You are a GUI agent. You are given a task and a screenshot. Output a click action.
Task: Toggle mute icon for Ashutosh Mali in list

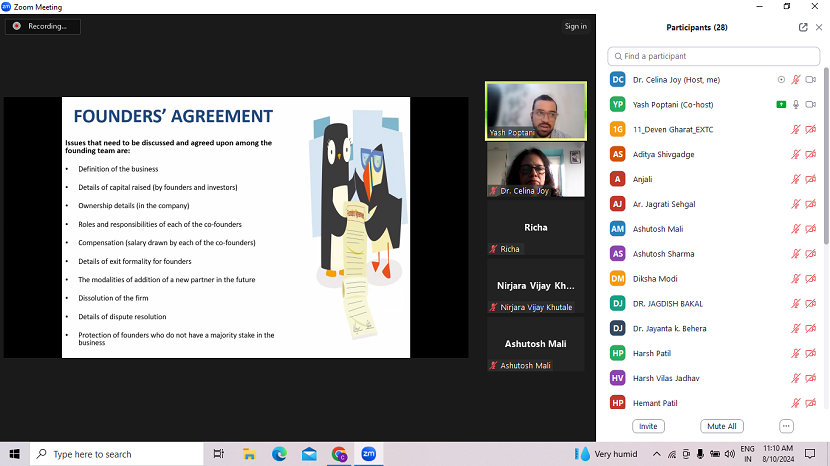click(796, 229)
